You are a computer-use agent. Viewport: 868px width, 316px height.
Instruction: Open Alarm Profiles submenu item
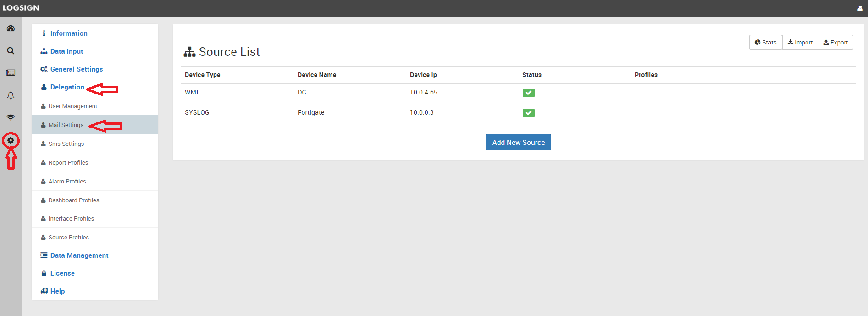point(95,181)
